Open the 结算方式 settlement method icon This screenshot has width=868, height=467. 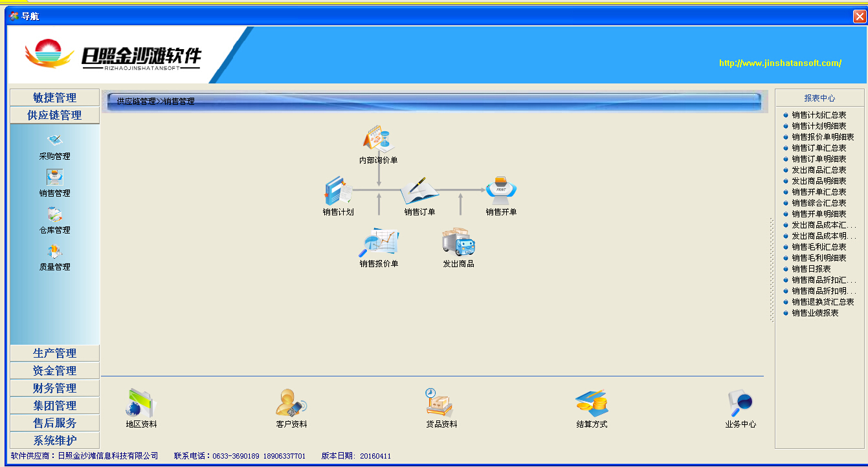(x=592, y=404)
